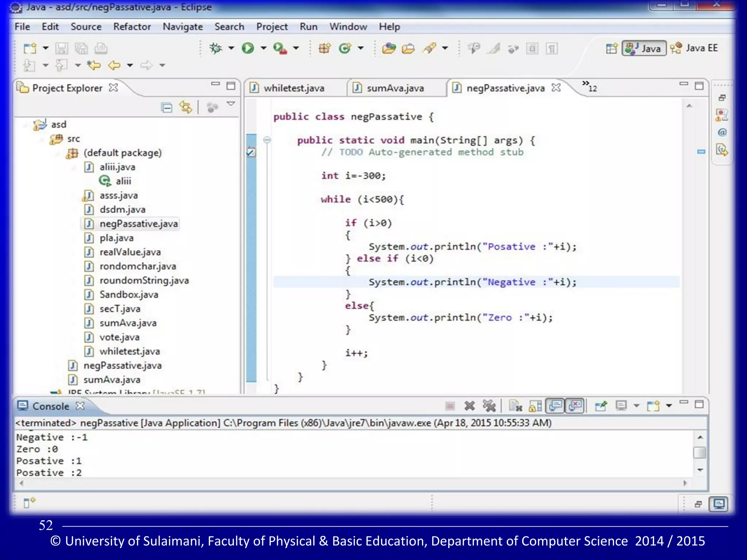Click the Open Perspective icon
Screen dimensions: 747x560
612,48
